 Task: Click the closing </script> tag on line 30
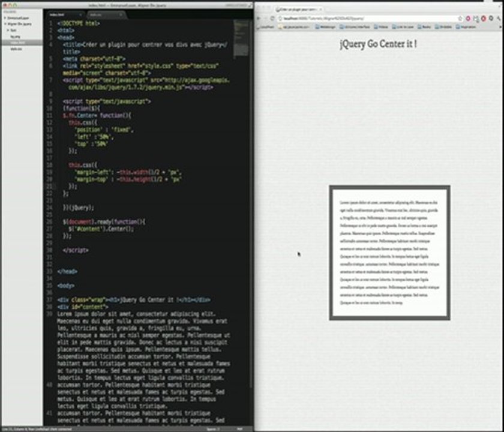click(x=76, y=250)
